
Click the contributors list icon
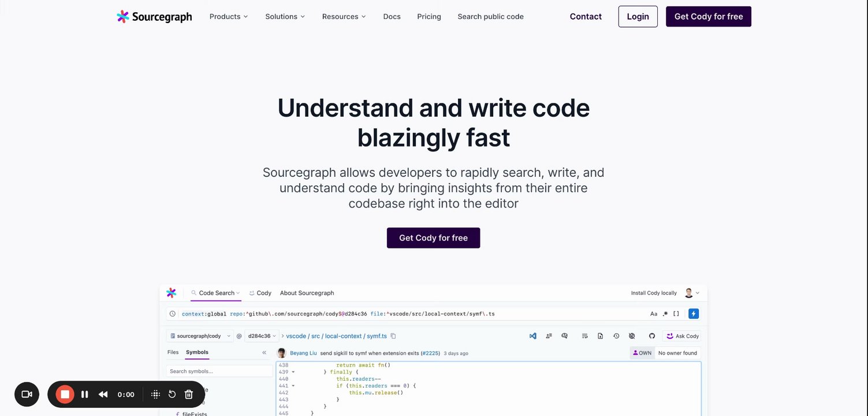(x=549, y=336)
